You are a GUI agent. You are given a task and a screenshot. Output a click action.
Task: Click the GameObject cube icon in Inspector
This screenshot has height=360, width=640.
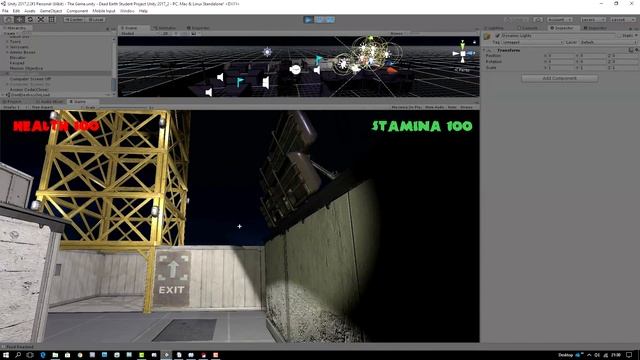[487, 37]
